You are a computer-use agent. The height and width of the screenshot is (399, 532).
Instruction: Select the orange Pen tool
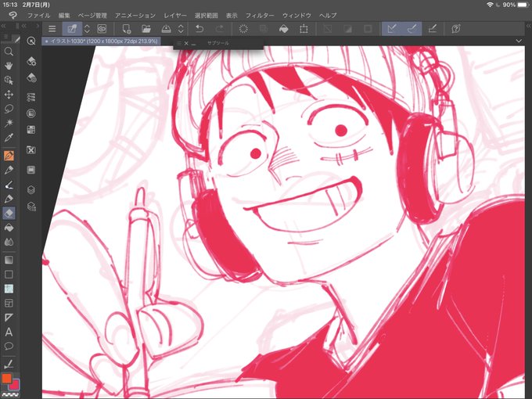pos(9,156)
